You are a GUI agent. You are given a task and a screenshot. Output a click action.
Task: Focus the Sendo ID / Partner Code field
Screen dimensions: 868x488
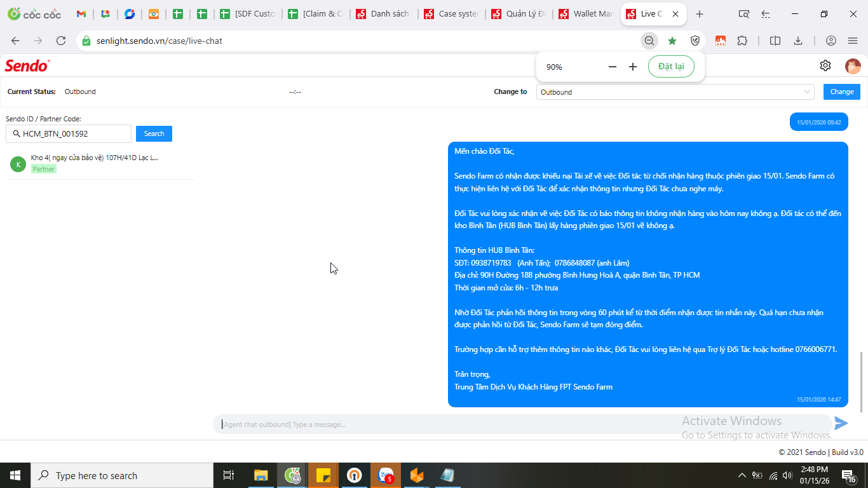click(69, 133)
